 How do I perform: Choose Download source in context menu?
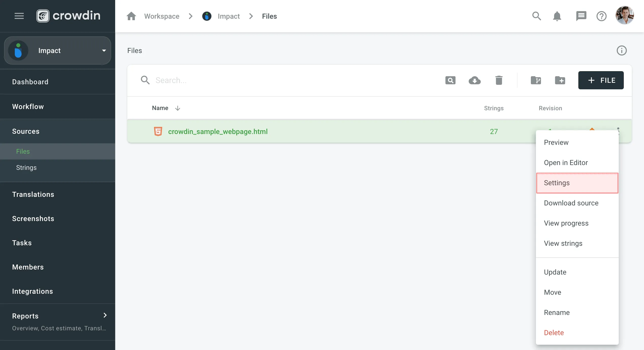(571, 203)
